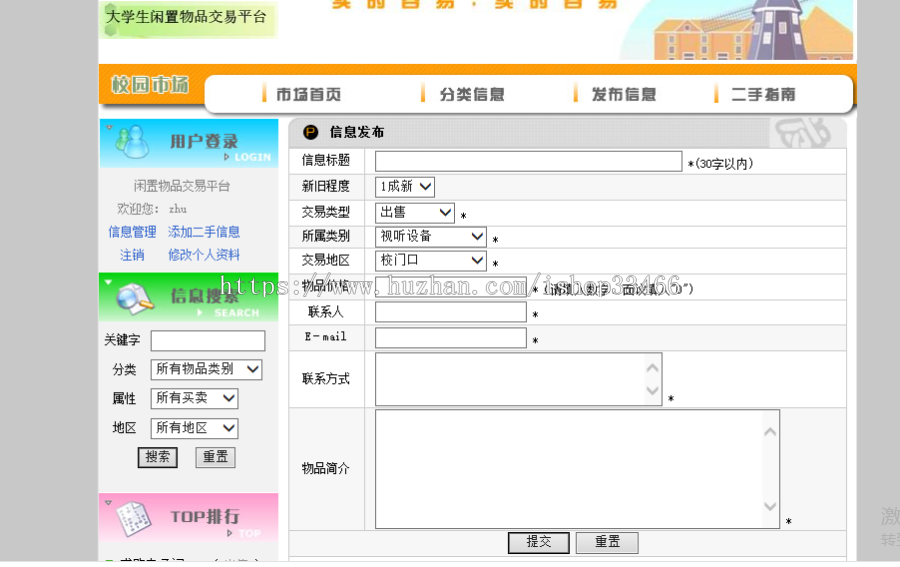Screen dimensions: 900x567
Task: Focus the 关键字 search field
Action: 208,340
